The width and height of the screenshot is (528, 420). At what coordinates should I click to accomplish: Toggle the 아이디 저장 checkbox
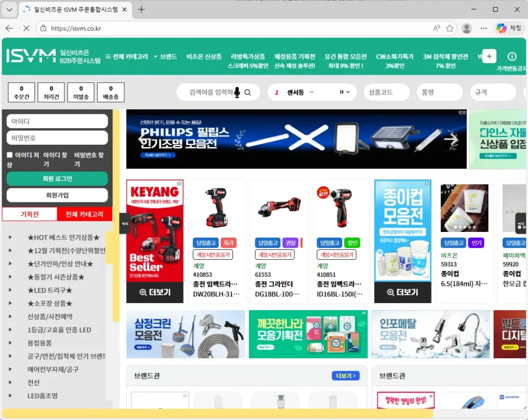click(10, 155)
